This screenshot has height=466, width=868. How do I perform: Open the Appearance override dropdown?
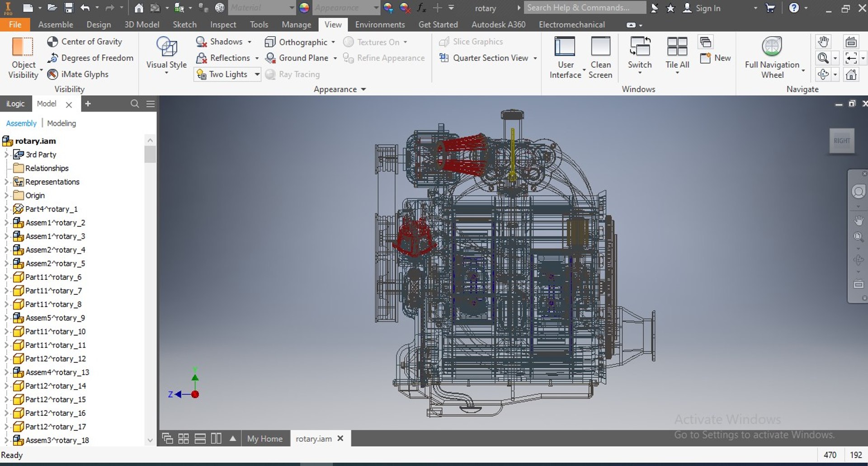(377, 8)
